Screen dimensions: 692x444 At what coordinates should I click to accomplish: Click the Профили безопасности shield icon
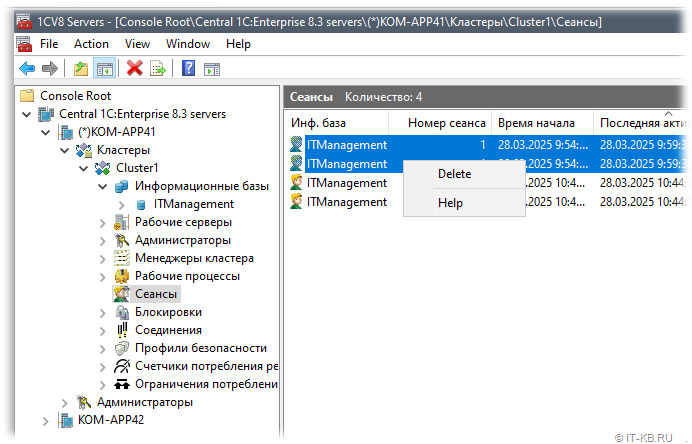(x=121, y=348)
